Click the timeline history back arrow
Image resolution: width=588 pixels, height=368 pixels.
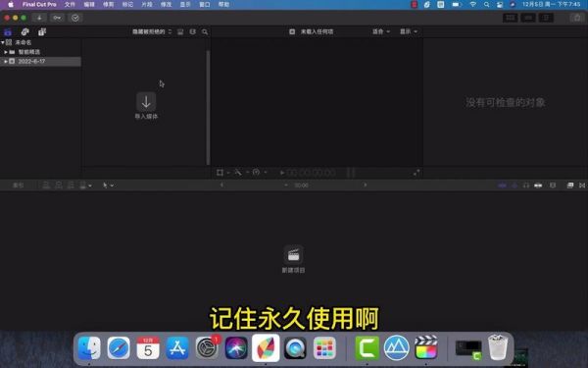coord(221,185)
